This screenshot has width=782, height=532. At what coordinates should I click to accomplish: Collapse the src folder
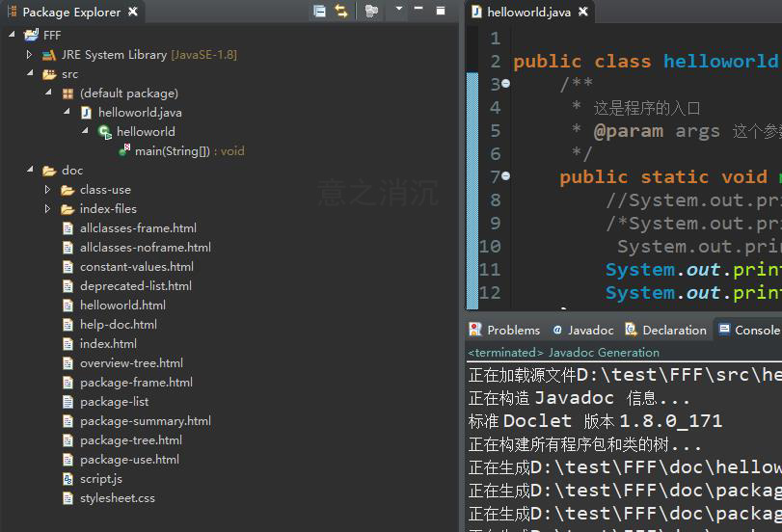30,73
